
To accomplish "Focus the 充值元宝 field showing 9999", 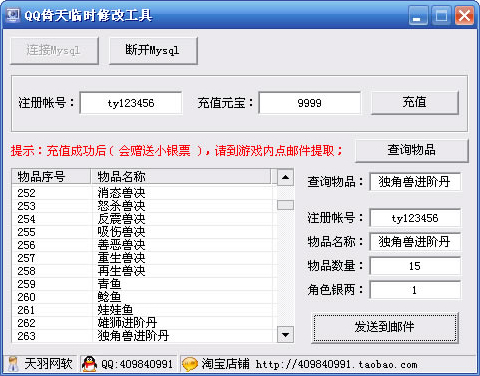I will point(309,103).
